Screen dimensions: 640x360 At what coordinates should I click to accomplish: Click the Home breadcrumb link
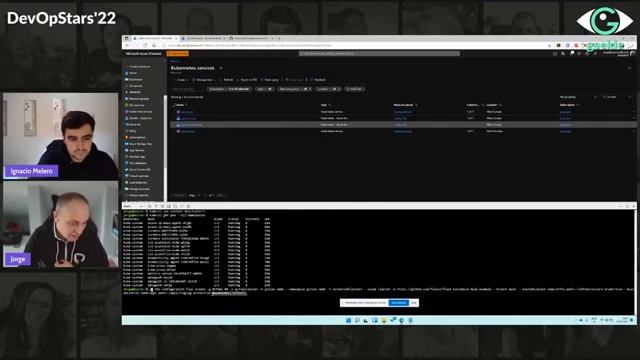[x=174, y=62]
